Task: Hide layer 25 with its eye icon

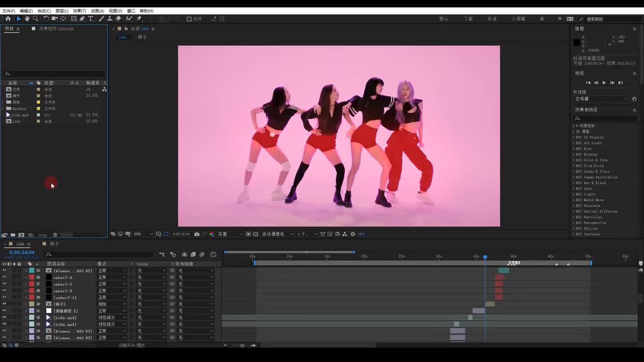Action: (4, 270)
